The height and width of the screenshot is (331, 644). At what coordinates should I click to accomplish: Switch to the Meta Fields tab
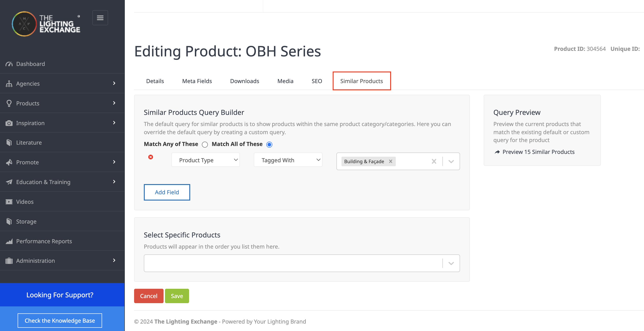tap(197, 81)
